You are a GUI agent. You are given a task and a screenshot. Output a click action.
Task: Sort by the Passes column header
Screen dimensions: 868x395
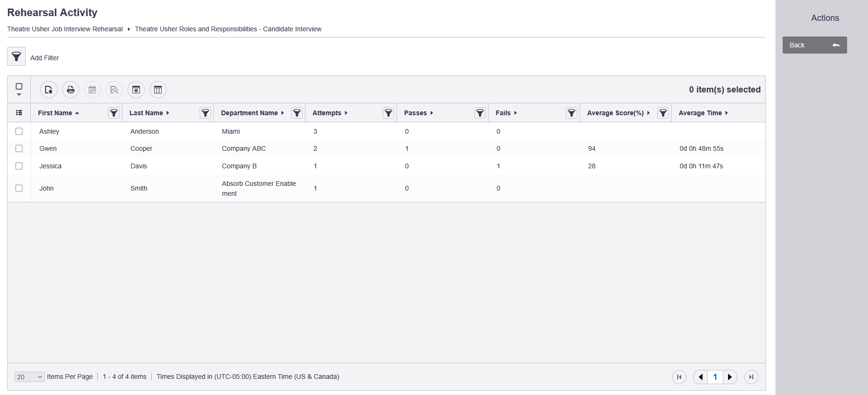point(419,113)
